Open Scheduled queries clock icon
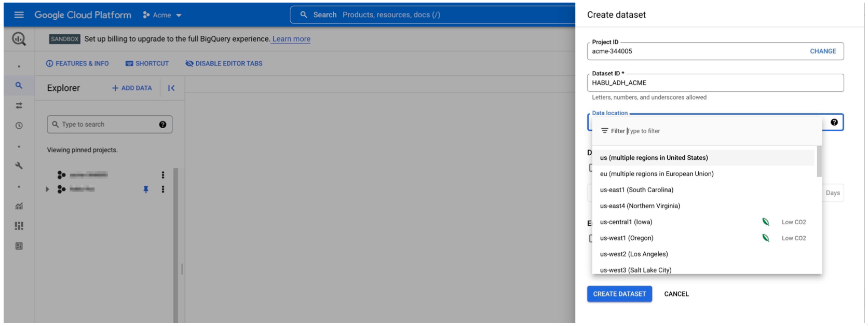The height and width of the screenshot is (326, 868). point(19,126)
